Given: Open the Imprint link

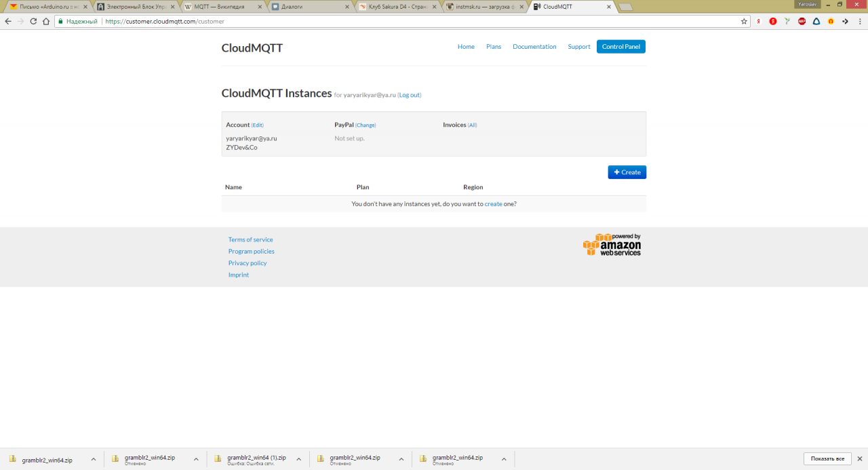Looking at the screenshot, I should (x=239, y=275).
